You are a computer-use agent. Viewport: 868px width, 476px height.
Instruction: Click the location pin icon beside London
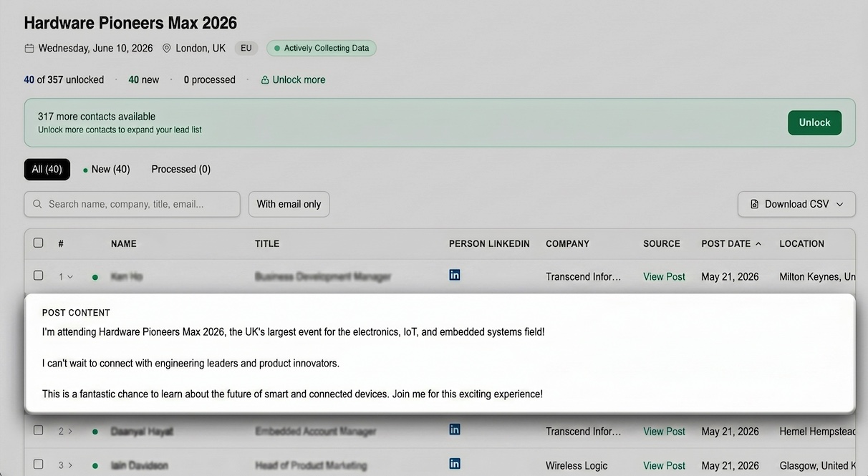click(167, 49)
